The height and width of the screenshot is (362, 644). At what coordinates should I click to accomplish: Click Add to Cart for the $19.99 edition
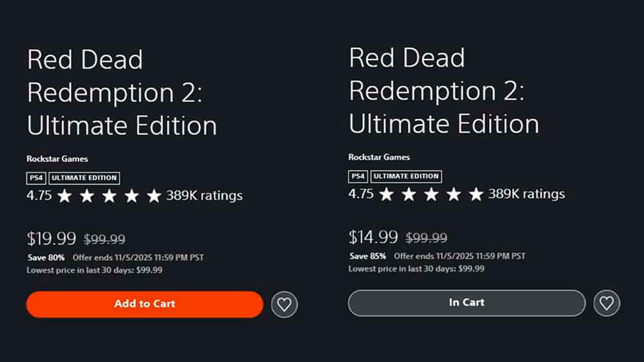pos(145,304)
